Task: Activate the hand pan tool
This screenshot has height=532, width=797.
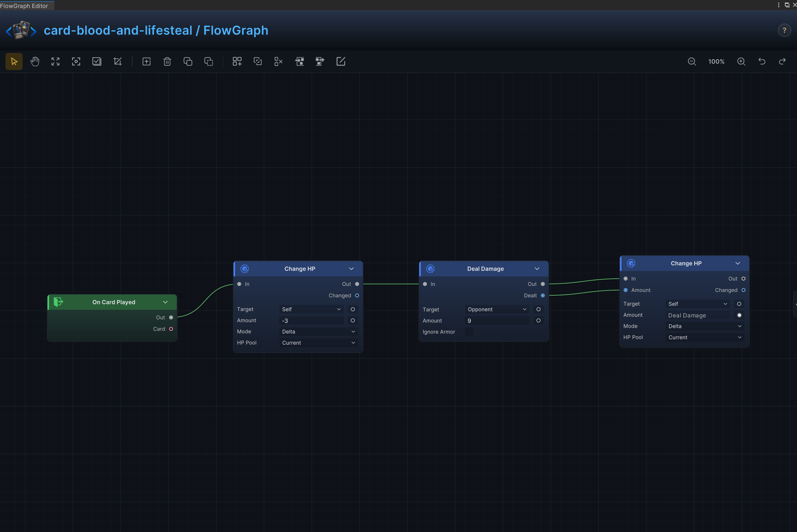Action: tap(35, 61)
